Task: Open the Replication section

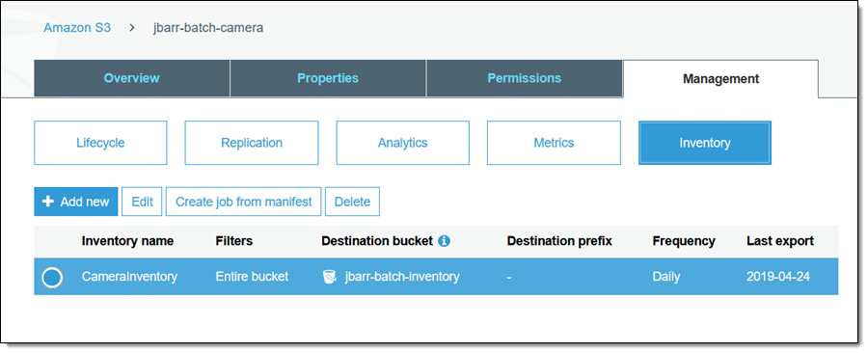Action: click(x=252, y=143)
